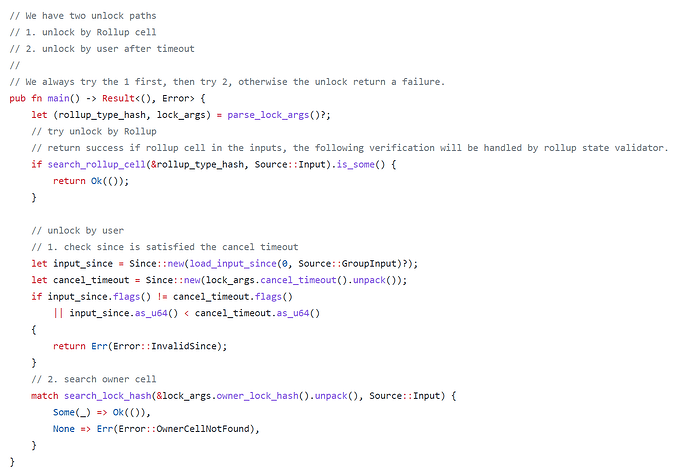Viewport: 690px width, 470px height.
Task: Click the 'Some(_)' match arm
Action: click(x=72, y=412)
